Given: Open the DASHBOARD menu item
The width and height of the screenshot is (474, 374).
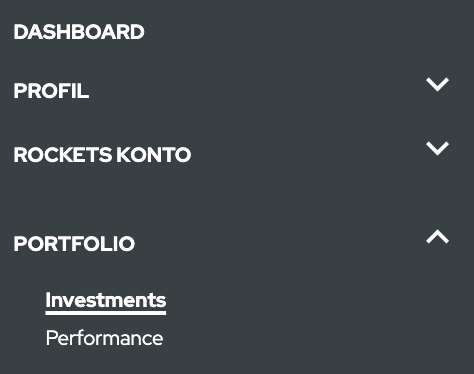Looking at the screenshot, I should pos(79,32).
